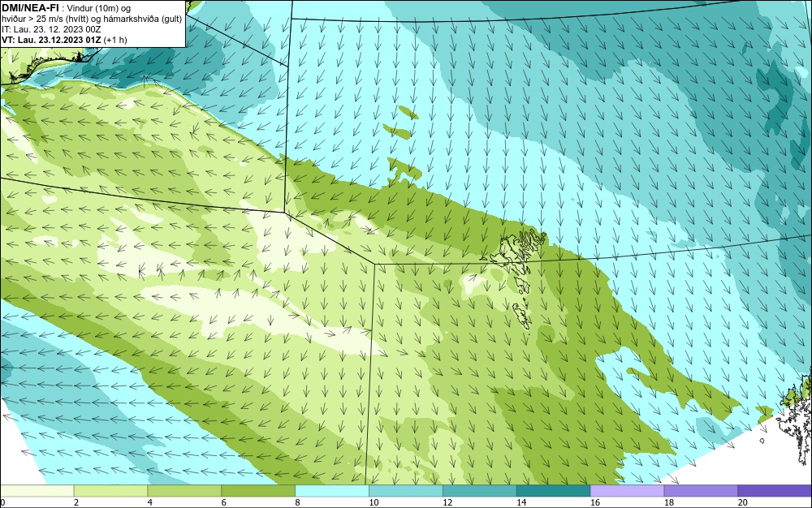Select the 18–20 m/s purple legend swatch
The width and height of the screenshot is (812, 508).
[x=702, y=491]
